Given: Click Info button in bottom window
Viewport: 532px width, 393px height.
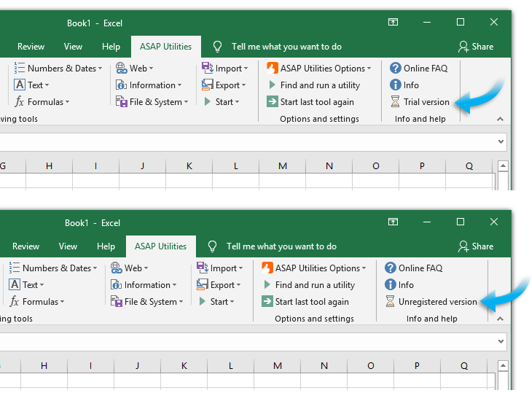Looking at the screenshot, I should (399, 284).
